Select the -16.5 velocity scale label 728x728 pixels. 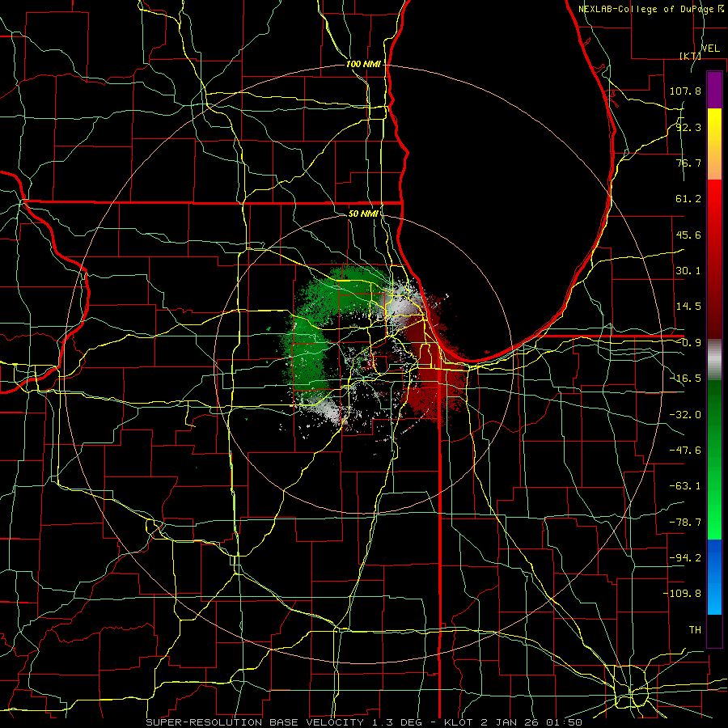click(x=685, y=379)
